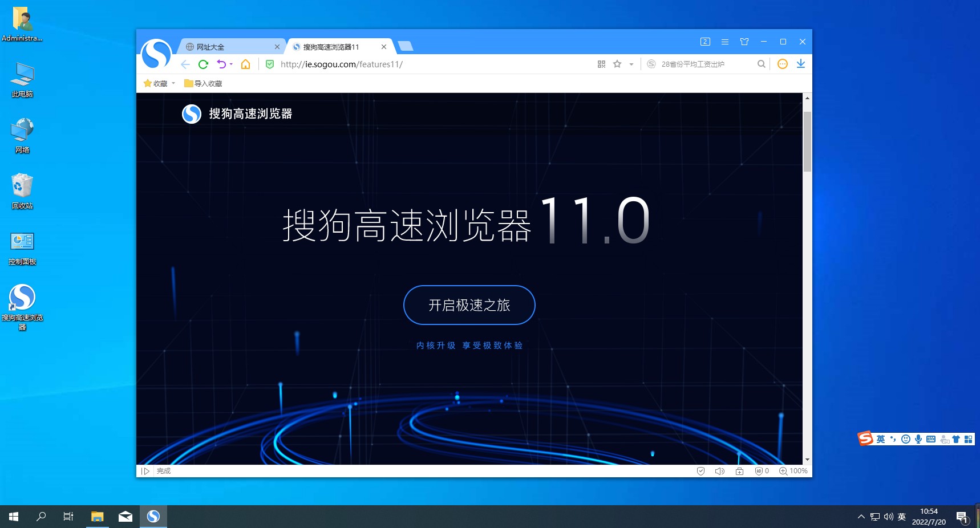980x528 pixels.
Task: Open the QR code icon in address bar
Action: coord(601,64)
